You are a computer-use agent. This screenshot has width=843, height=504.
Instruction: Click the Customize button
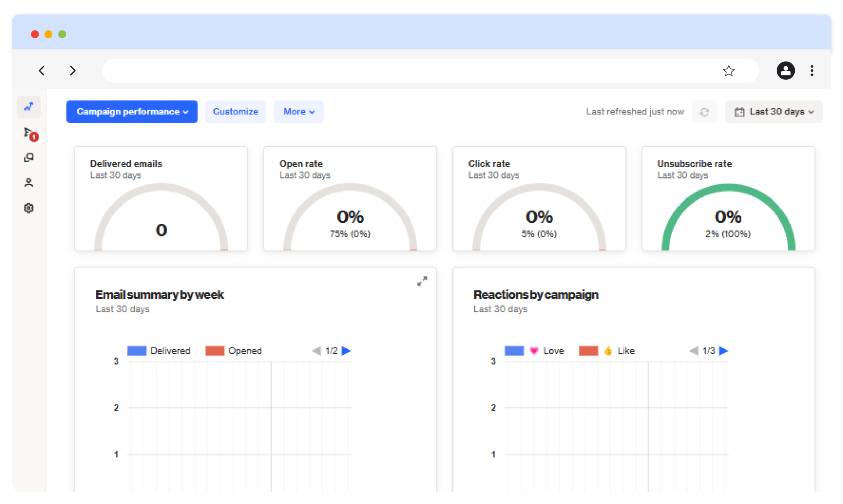[x=235, y=112]
